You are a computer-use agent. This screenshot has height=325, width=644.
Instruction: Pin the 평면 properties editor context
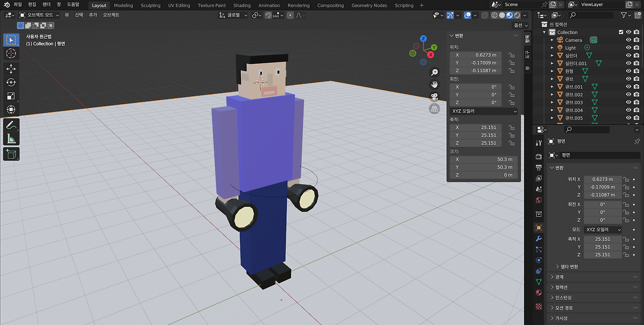[637, 141]
